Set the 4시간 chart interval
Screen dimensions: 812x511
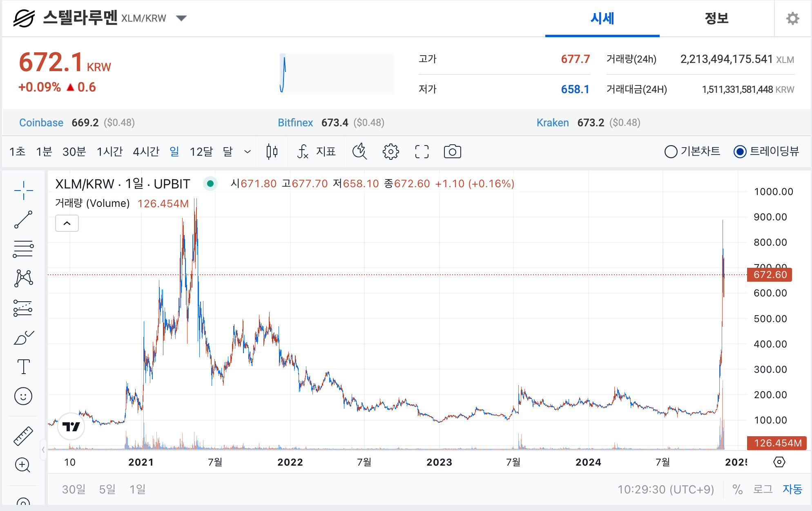pos(146,152)
